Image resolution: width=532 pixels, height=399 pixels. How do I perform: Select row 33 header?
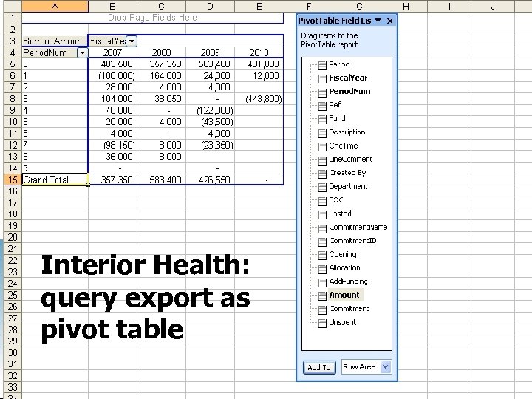pos(13,387)
